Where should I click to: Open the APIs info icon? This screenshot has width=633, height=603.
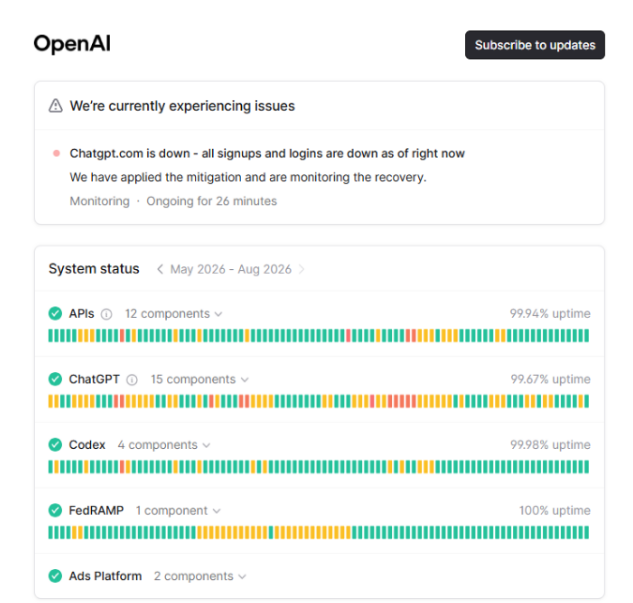107,314
